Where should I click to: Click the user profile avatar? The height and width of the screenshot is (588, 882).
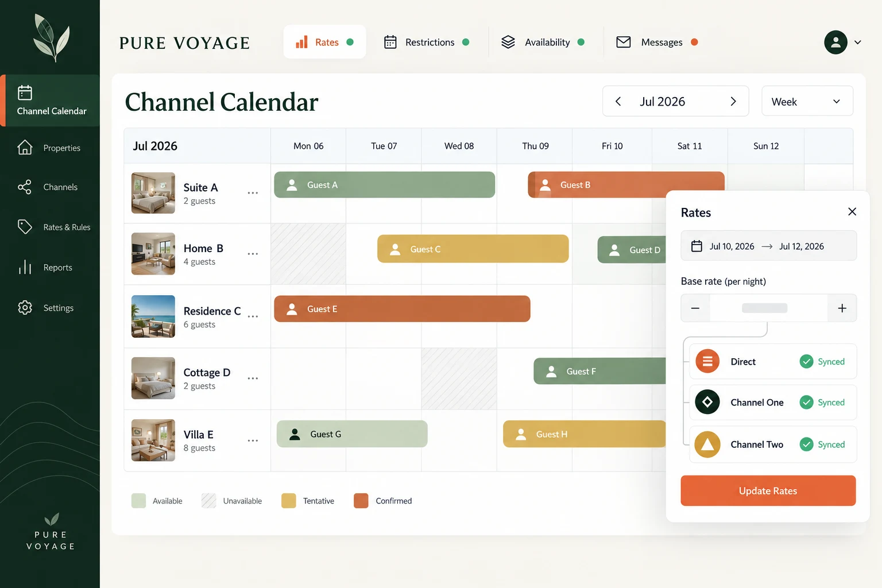coord(835,42)
